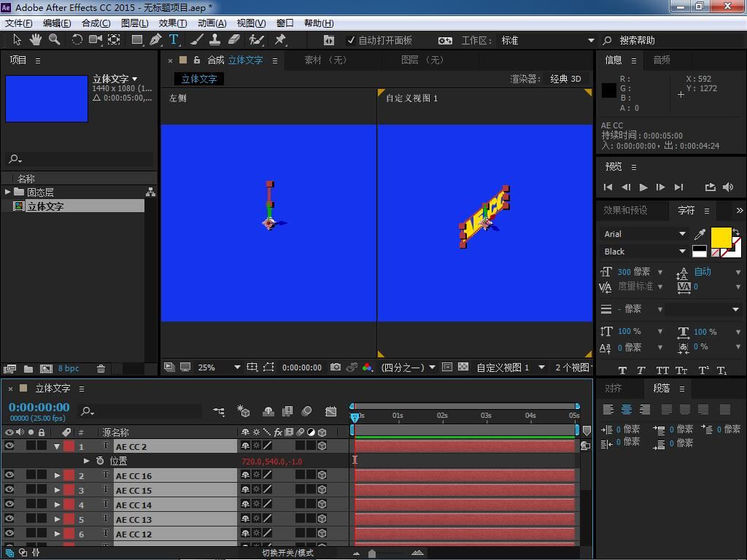Open the 25% magnification dropdown
Viewport: 747px width, 560px height.
point(219,367)
